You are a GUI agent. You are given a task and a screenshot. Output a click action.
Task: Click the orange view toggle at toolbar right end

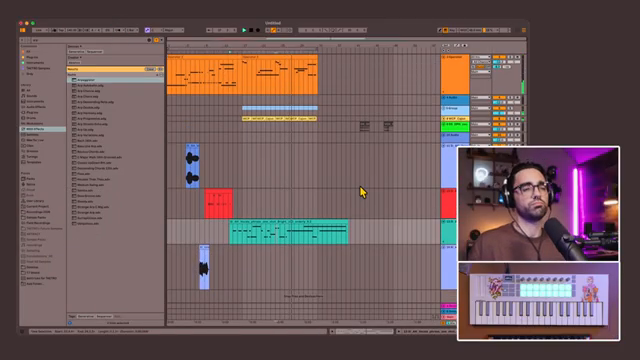pos(524,30)
